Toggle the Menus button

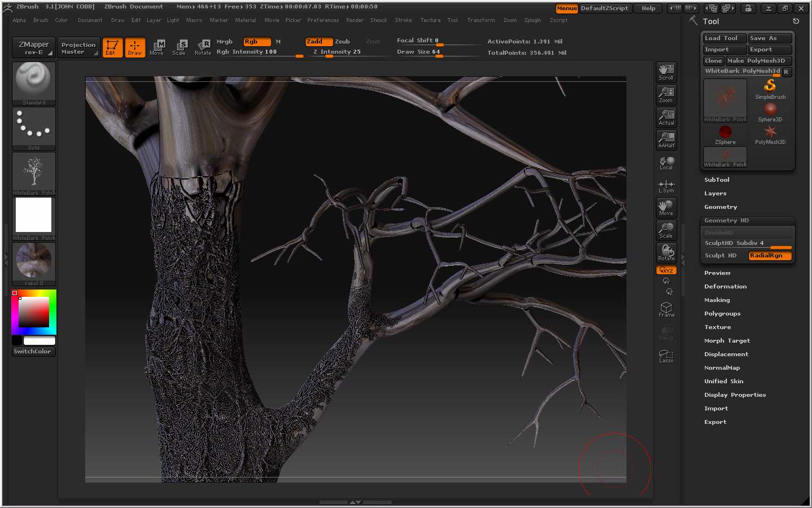coord(567,8)
